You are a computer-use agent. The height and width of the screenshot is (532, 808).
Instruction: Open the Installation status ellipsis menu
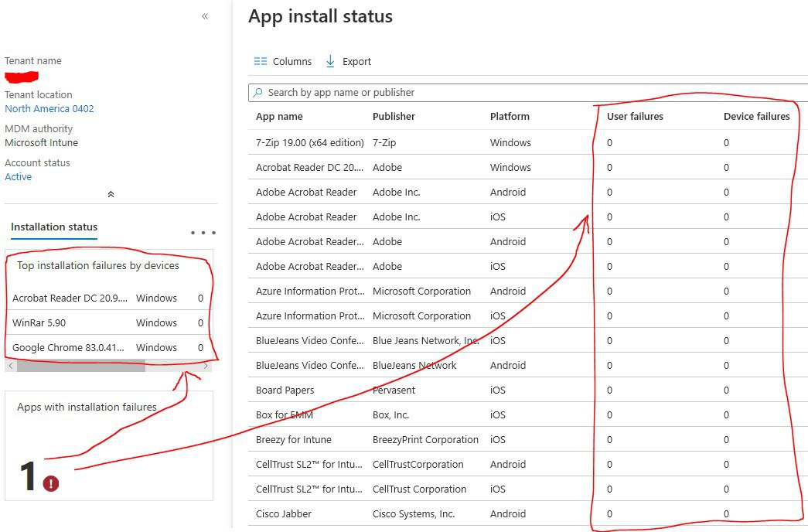[203, 233]
